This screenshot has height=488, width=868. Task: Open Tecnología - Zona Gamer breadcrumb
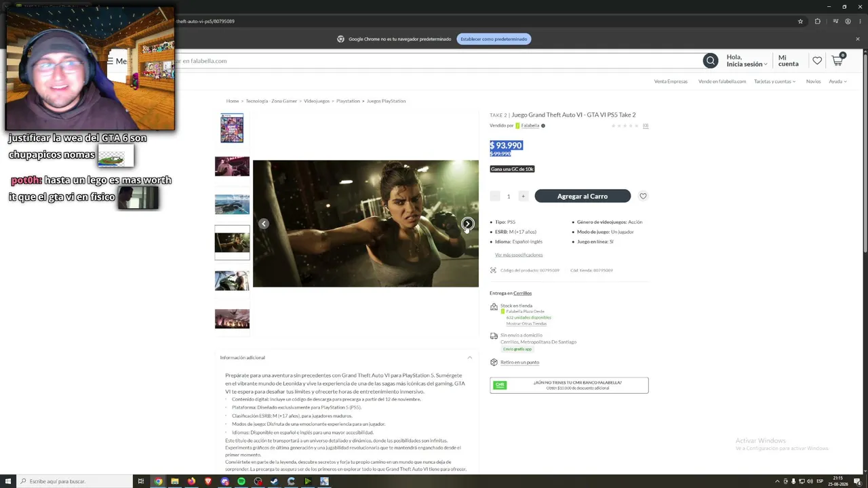click(271, 101)
